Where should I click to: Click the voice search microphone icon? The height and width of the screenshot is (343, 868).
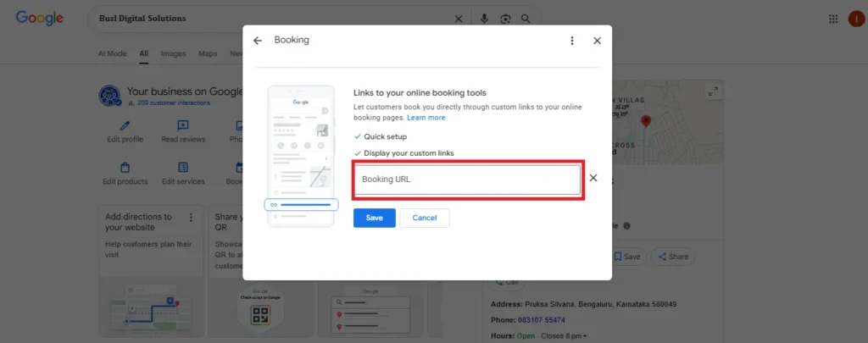click(484, 19)
